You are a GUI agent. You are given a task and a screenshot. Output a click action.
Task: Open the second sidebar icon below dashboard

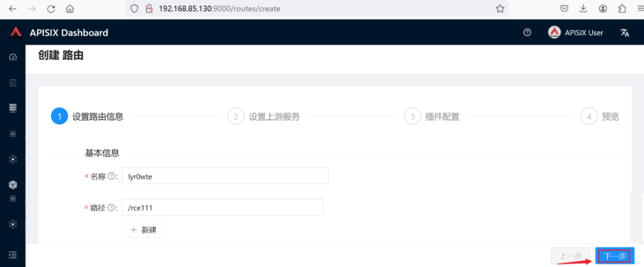13,83
